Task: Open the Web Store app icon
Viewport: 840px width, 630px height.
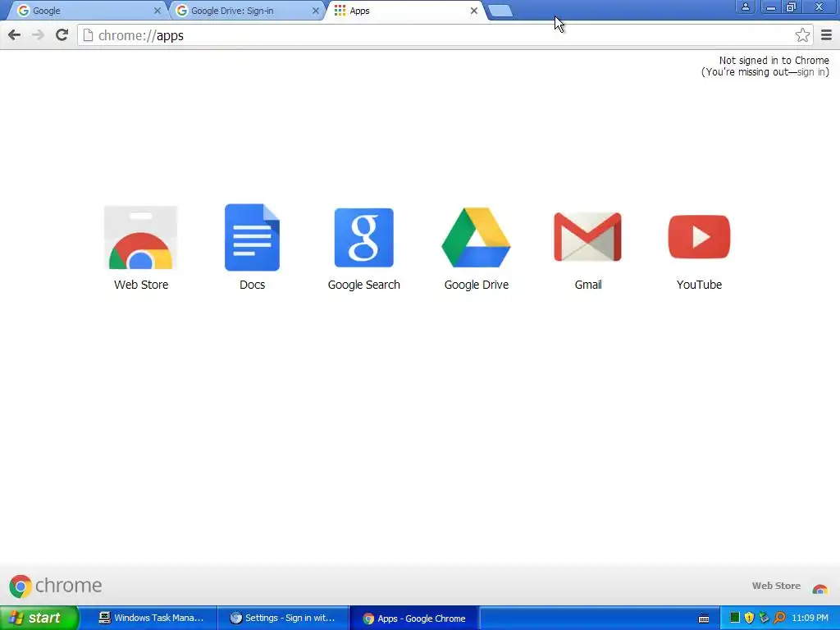Action: tap(141, 237)
